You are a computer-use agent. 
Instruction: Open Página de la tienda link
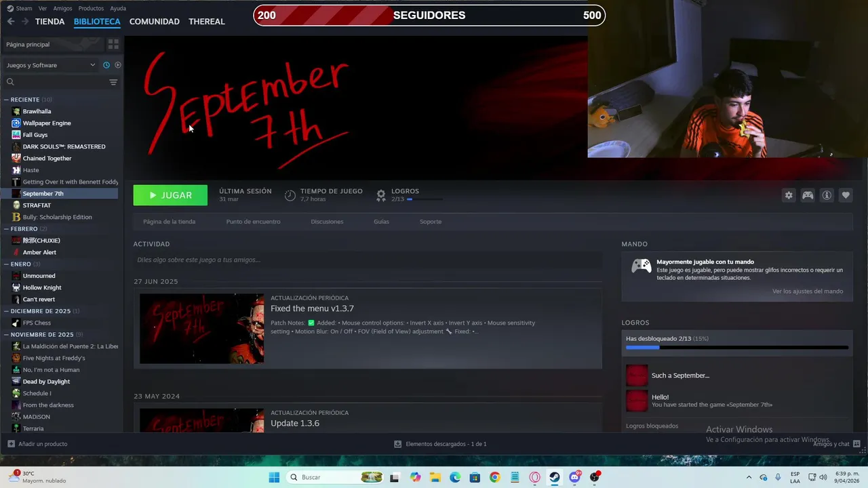coord(170,222)
